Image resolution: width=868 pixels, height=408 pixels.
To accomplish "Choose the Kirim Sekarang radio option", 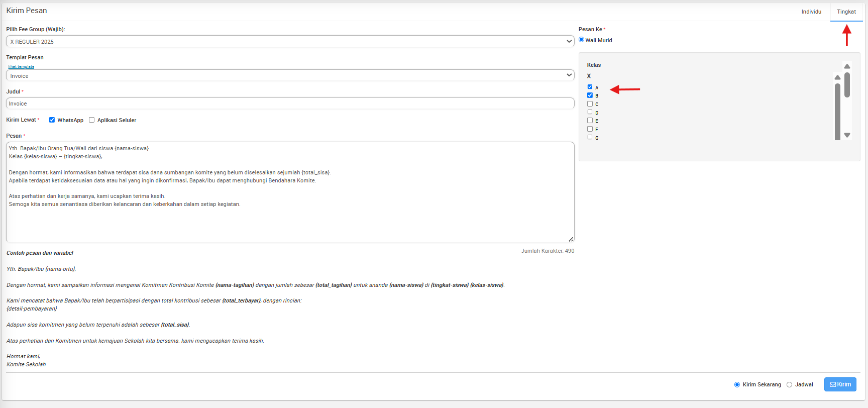I will click(737, 385).
